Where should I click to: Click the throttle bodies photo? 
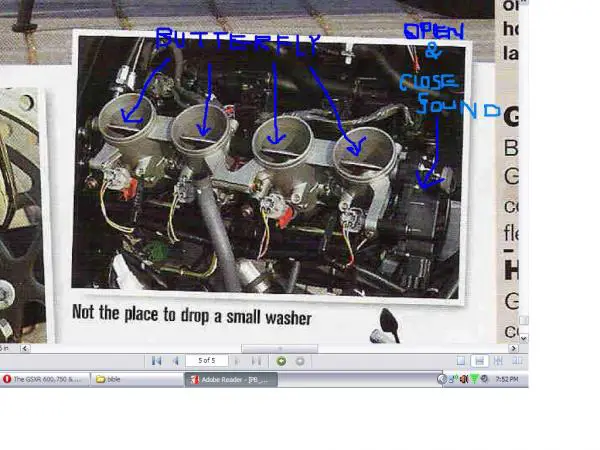pos(269,168)
